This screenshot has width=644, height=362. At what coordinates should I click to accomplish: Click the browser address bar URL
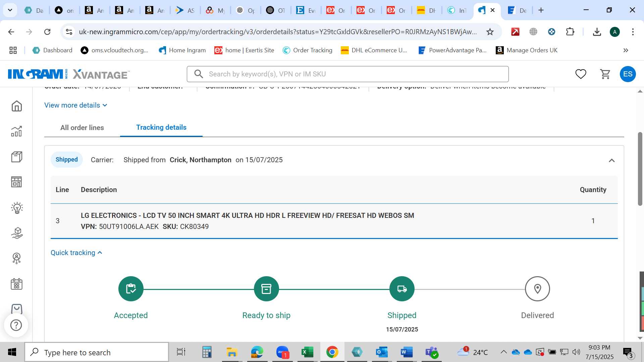[278, 32]
